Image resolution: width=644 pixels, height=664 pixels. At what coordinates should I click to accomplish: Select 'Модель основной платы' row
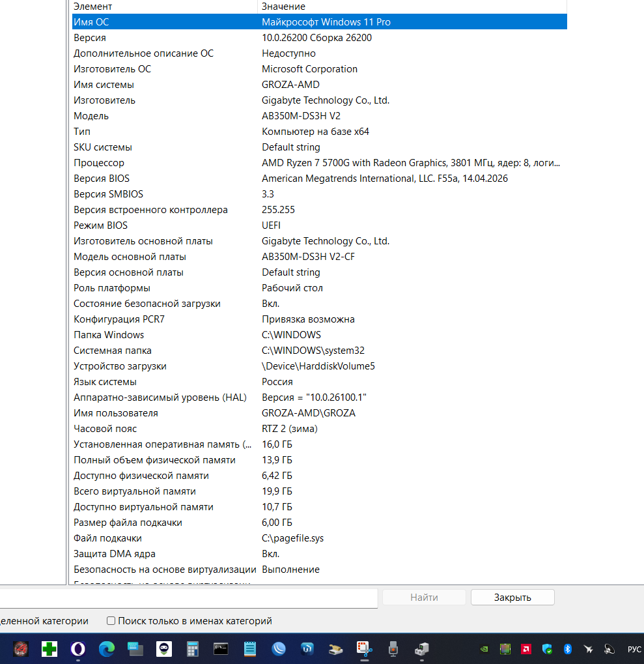[x=320, y=257]
